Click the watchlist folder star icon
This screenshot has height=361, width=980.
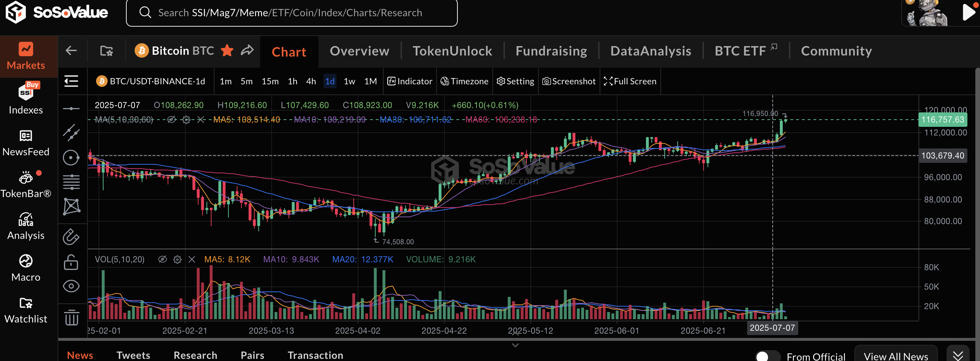tap(107, 51)
